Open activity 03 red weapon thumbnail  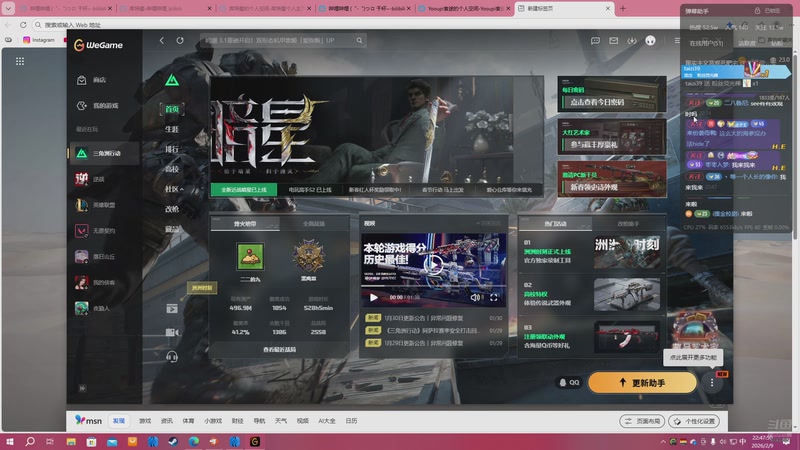tap(627, 337)
